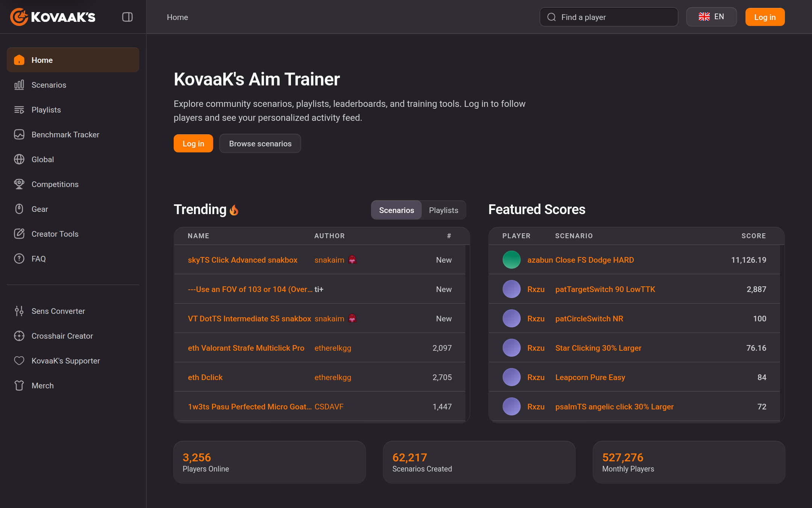Click the KovaaK's Supporter heart icon
Image resolution: width=812 pixels, height=508 pixels.
point(19,360)
